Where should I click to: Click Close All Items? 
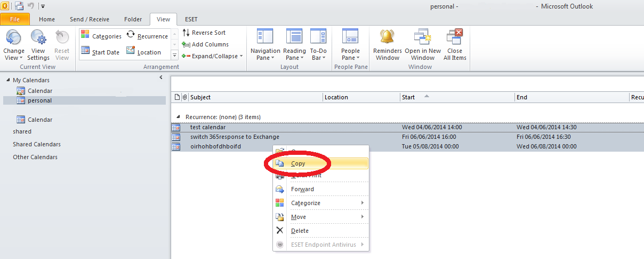pyautogui.click(x=455, y=45)
